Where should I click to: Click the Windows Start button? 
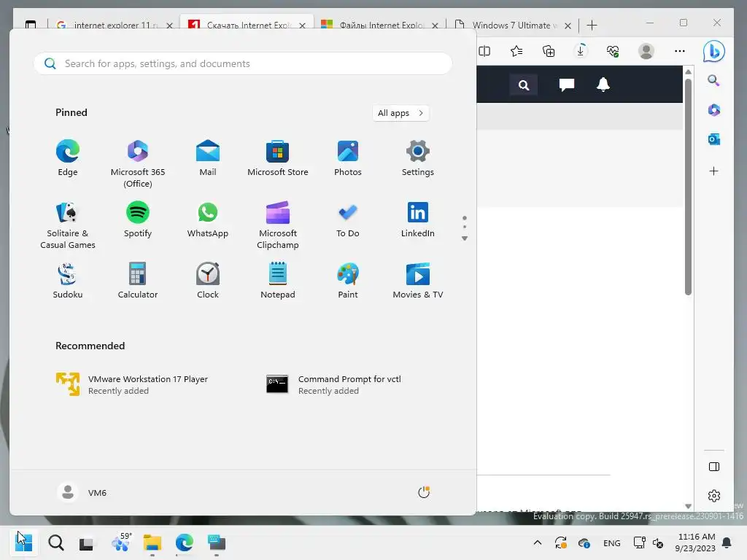(x=24, y=542)
